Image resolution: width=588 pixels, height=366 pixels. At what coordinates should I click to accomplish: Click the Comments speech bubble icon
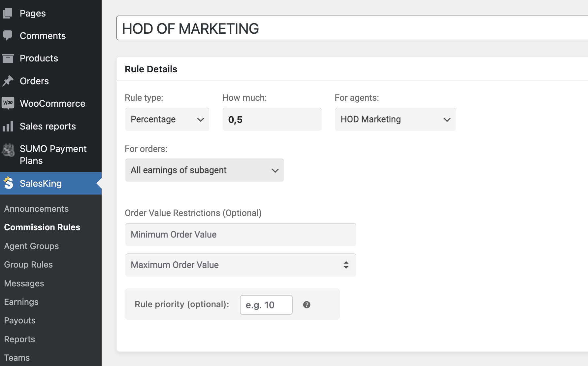pyautogui.click(x=8, y=36)
